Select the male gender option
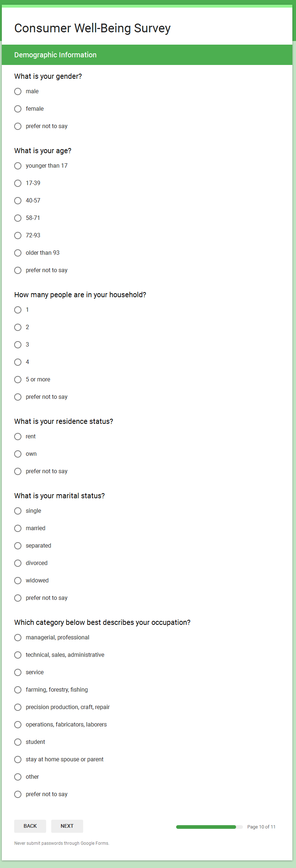 pos(18,91)
